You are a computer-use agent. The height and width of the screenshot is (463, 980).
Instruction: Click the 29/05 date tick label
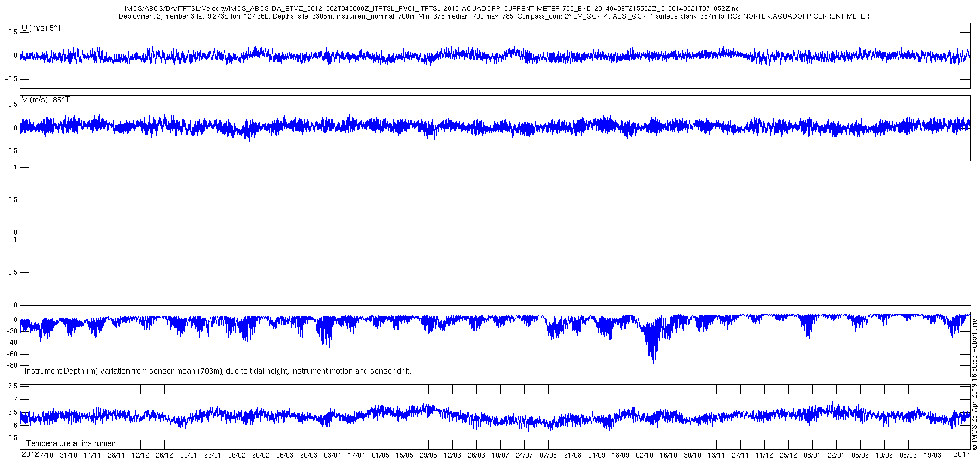coord(428,455)
